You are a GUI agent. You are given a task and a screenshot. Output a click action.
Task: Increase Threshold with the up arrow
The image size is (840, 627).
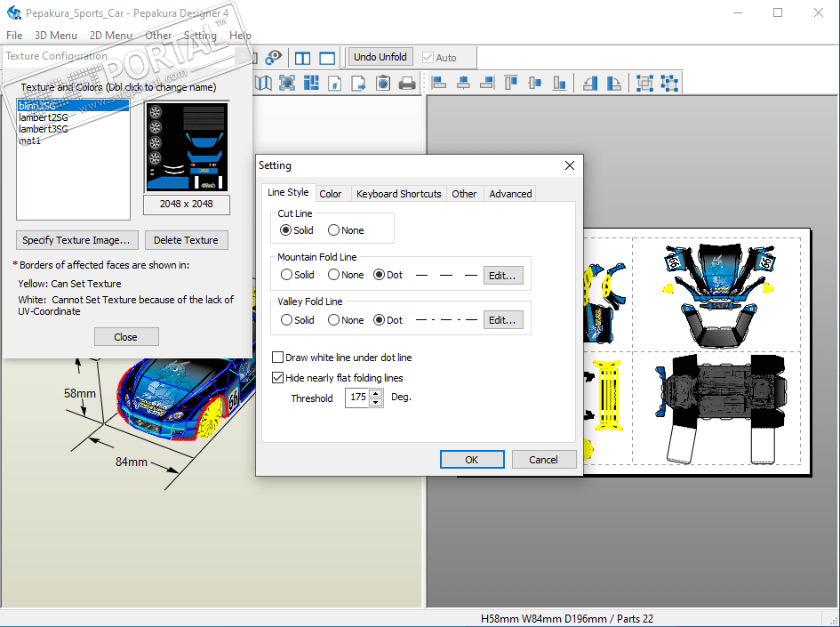376,393
